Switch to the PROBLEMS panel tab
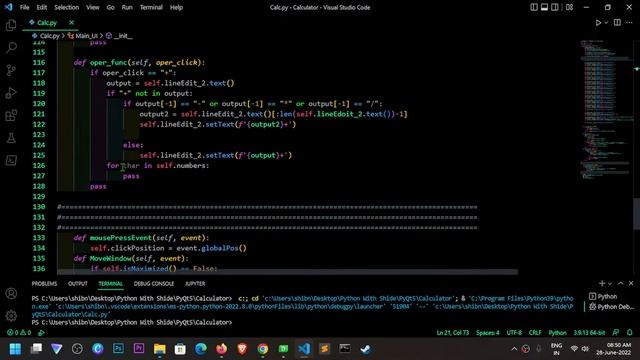The height and width of the screenshot is (360, 640). pos(44,284)
